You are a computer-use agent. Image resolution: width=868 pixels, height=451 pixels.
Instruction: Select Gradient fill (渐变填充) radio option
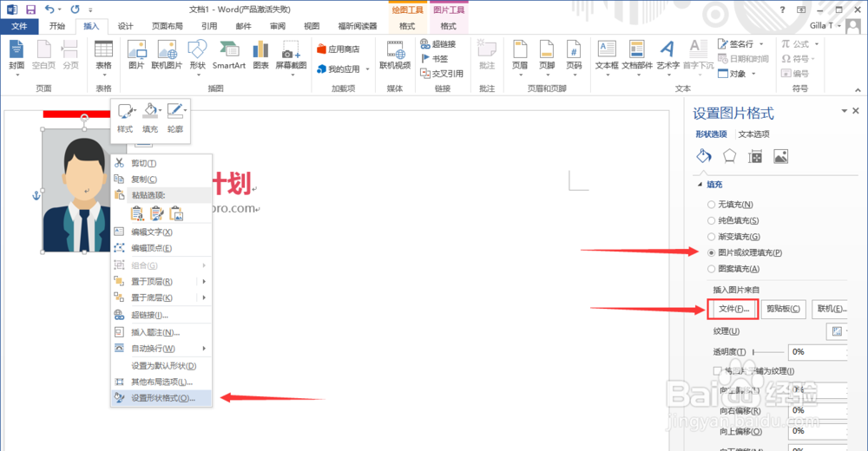click(712, 237)
